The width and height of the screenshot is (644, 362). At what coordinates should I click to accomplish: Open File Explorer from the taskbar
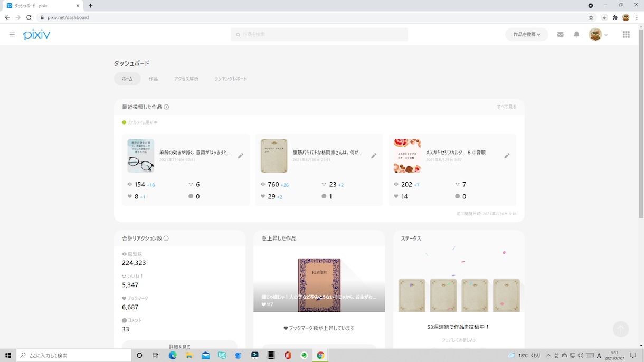[189, 356]
